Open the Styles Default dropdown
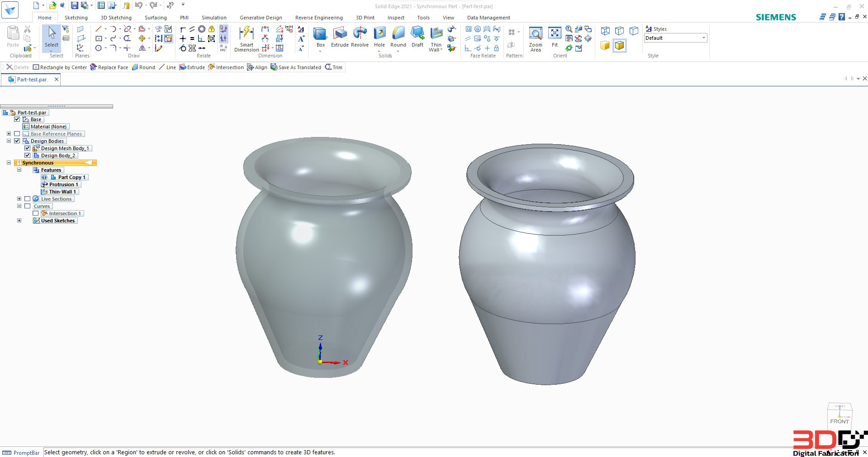This screenshot has height=457, width=868. [x=675, y=38]
